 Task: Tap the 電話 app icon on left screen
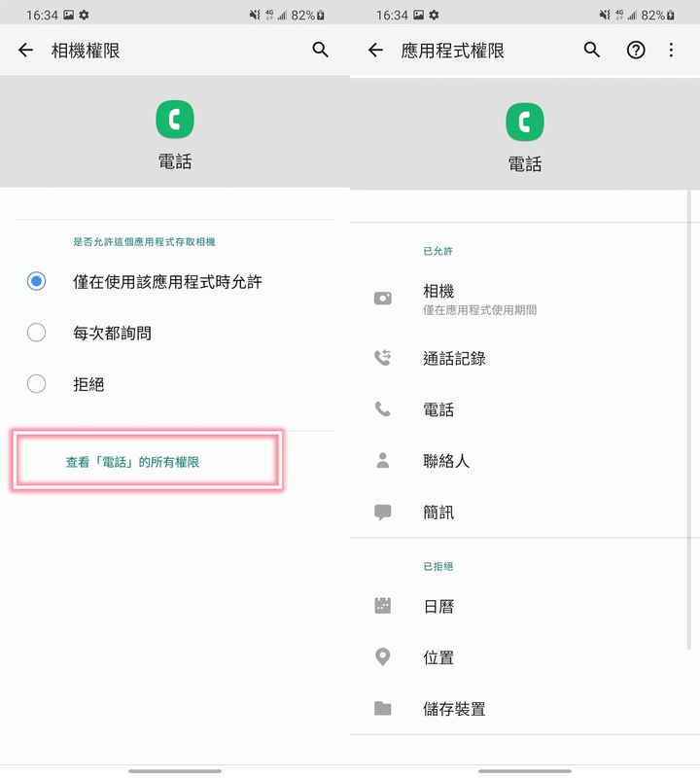[x=175, y=120]
